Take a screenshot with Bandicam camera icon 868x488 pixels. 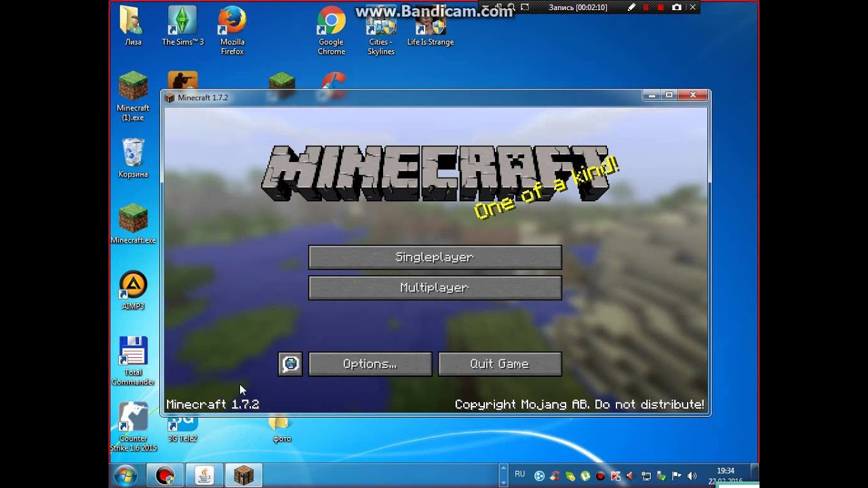pos(677,7)
